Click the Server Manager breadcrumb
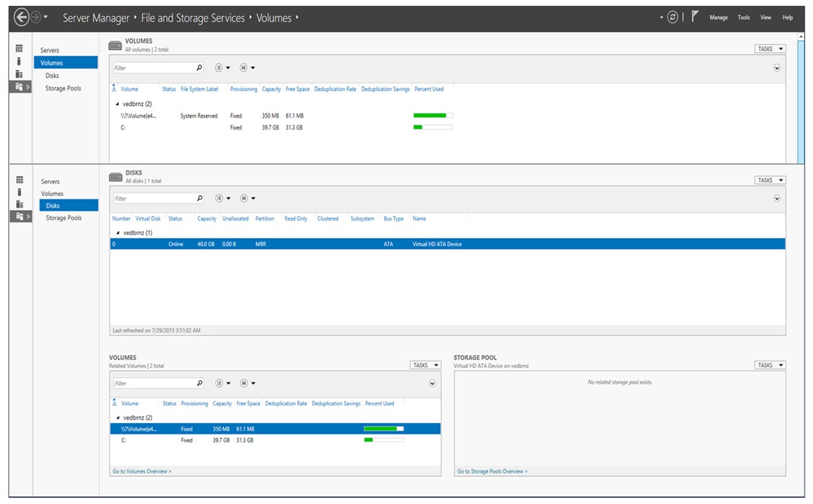Image resolution: width=813 pixels, height=504 pixels. click(x=96, y=18)
